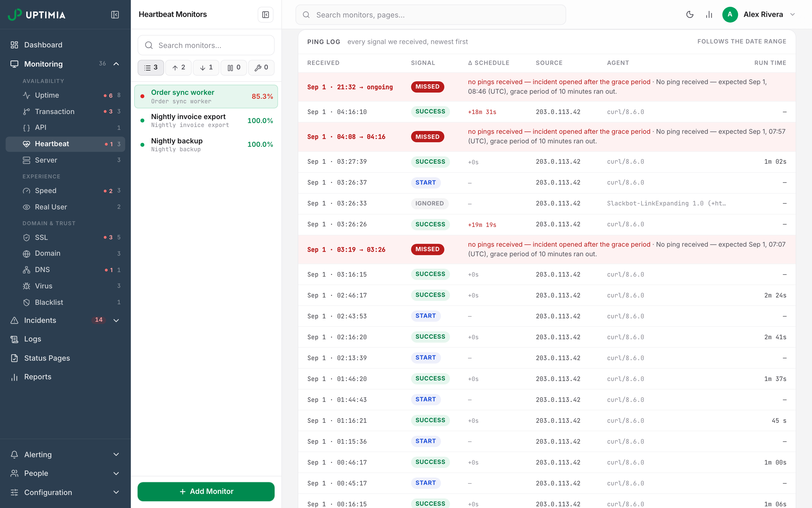
Task: Open API monitors
Action: coord(65,128)
